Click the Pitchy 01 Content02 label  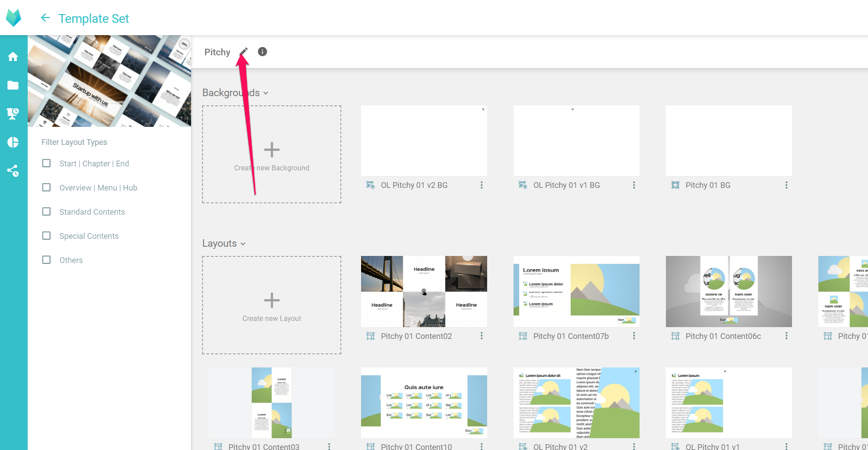point(416,336)
